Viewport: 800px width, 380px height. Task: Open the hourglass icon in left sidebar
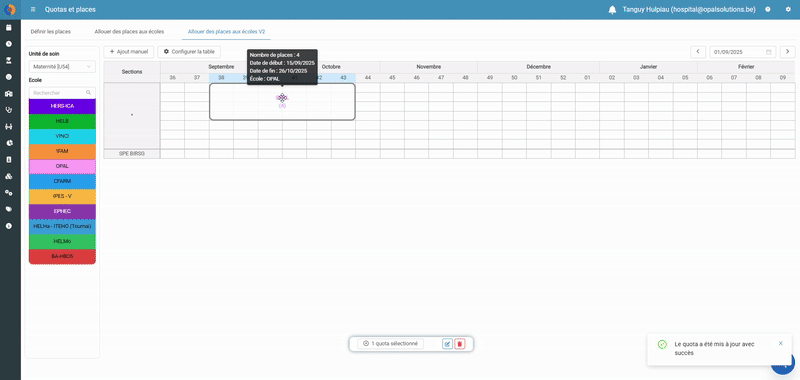pos(9,60)
